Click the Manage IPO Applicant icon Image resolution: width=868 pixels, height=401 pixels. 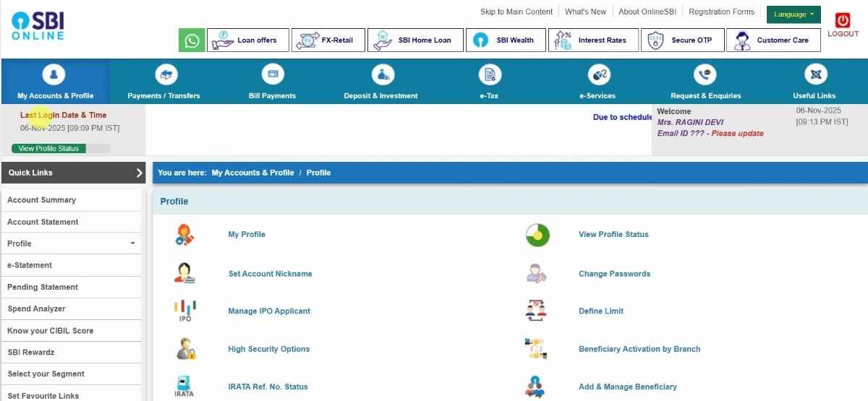[185, 311]
